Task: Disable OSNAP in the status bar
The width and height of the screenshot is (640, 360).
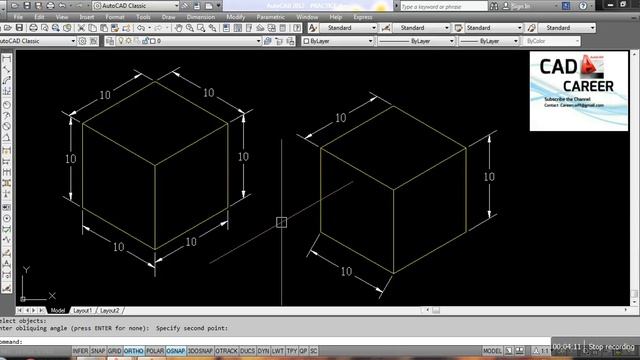Action: (x=176, y=351)
